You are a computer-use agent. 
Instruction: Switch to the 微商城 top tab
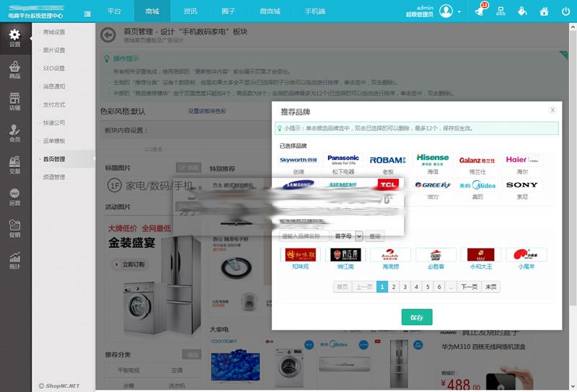click(270, 11)
